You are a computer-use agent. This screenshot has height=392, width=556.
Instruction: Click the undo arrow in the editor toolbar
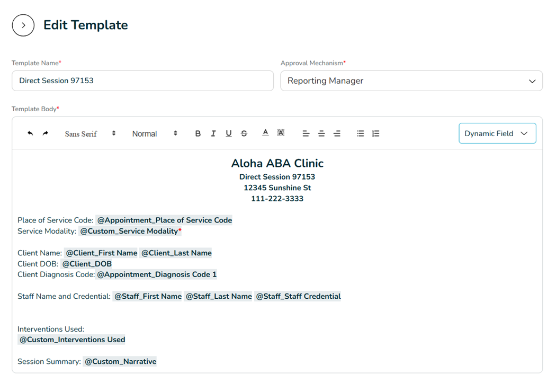click(30, 133)
